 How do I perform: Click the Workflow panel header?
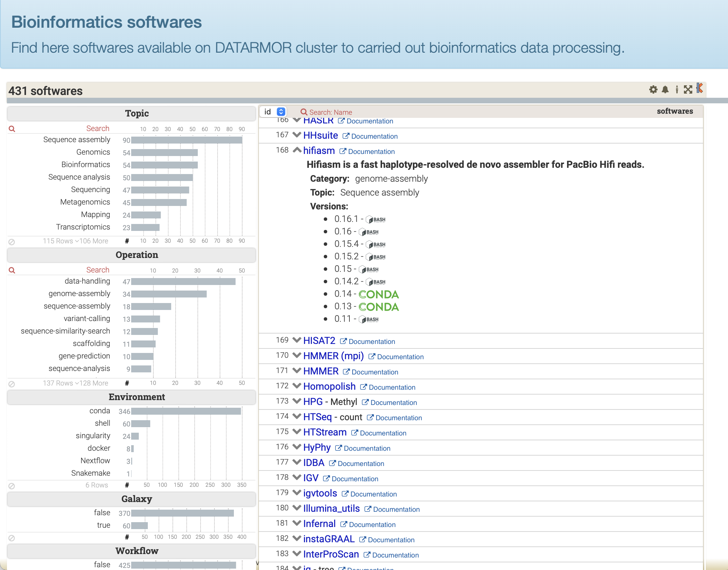point(132,551)
